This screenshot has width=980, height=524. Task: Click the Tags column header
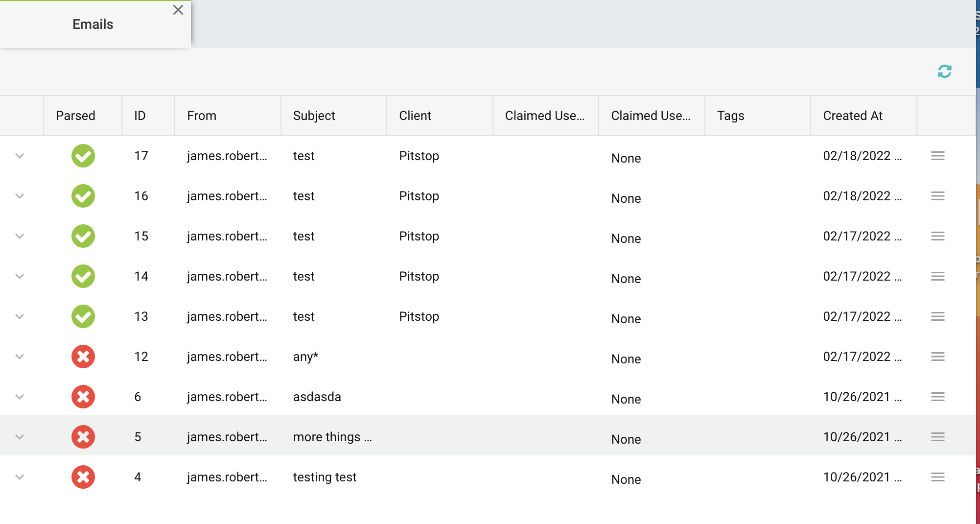[730, 116]
